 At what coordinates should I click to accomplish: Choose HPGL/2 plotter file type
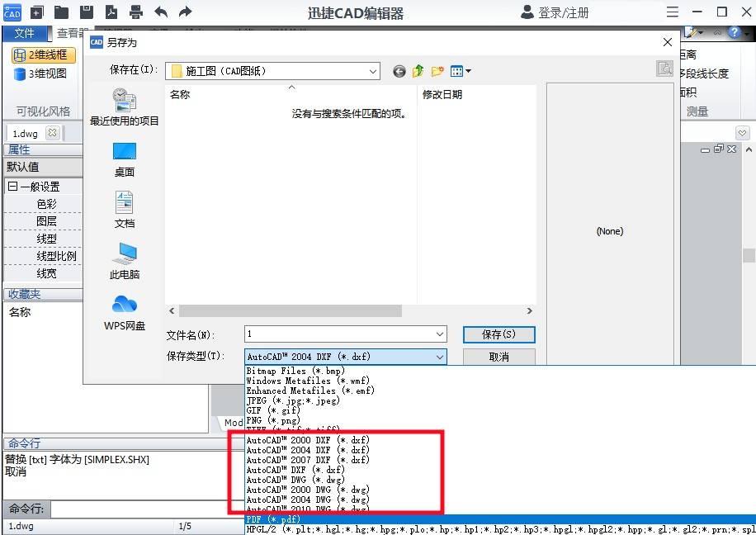tap(500, 530)
